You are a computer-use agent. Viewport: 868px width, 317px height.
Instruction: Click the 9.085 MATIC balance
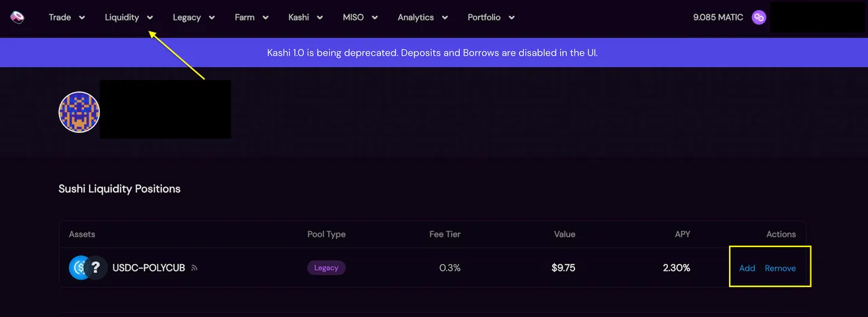(x=718, y=18)
